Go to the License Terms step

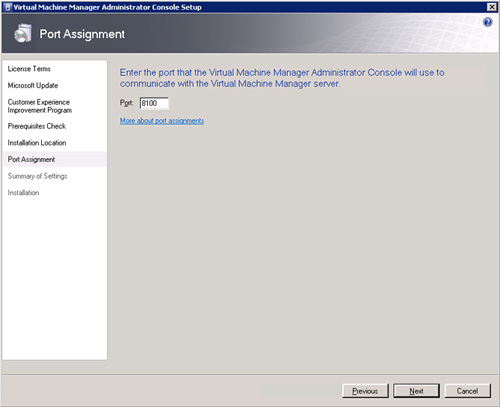pos(29,69)
